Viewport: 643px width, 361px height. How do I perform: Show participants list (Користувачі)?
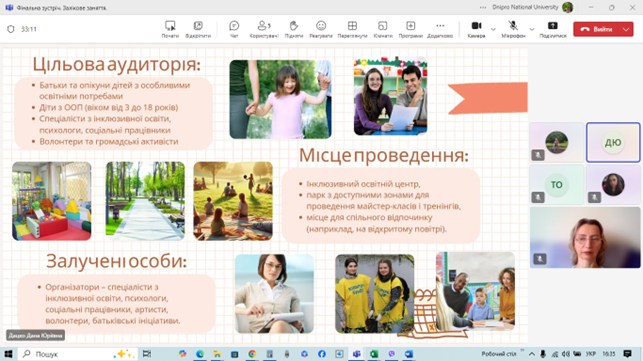(264, 29)
